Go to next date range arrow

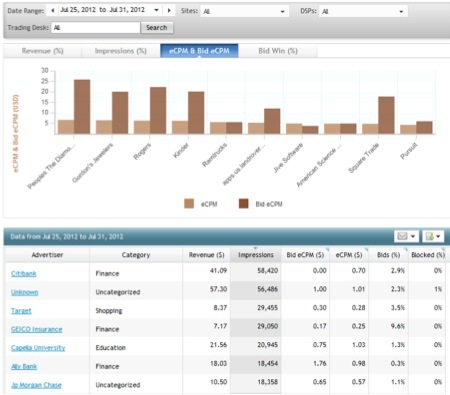pos(169,11)
